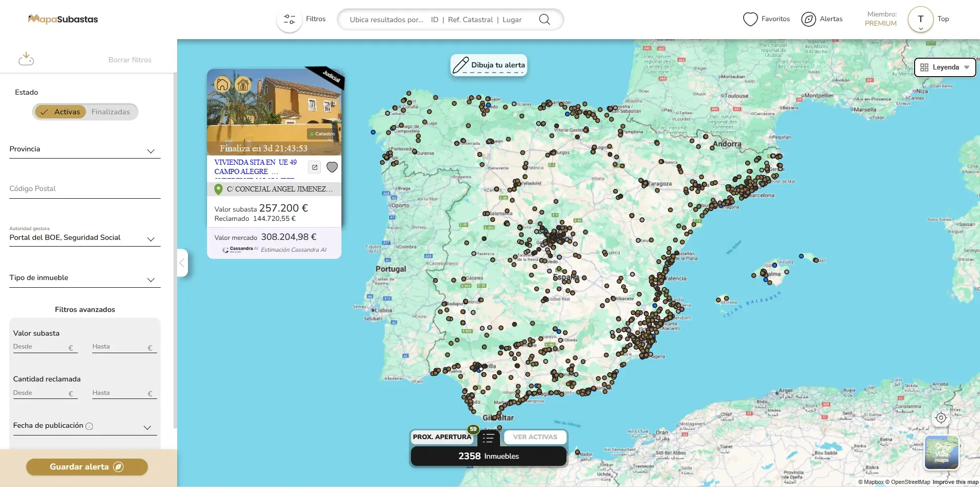Open Favoritos heart icon in header
This screenshot has width=980, height=487.
750,20
